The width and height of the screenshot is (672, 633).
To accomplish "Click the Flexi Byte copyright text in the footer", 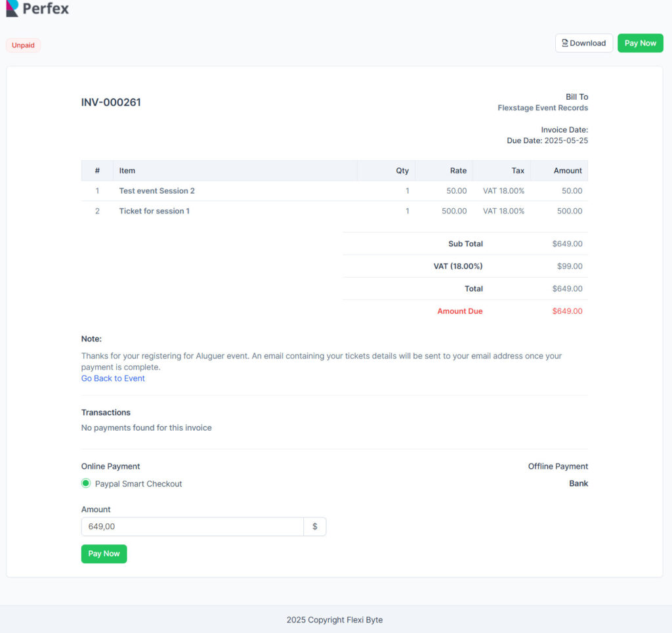I will point(334,619).
